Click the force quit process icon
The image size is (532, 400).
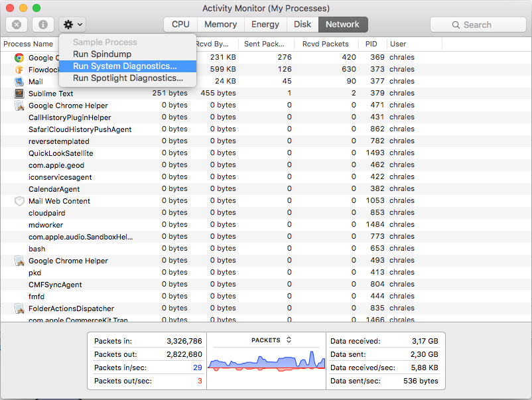click(x=17, y=25)
